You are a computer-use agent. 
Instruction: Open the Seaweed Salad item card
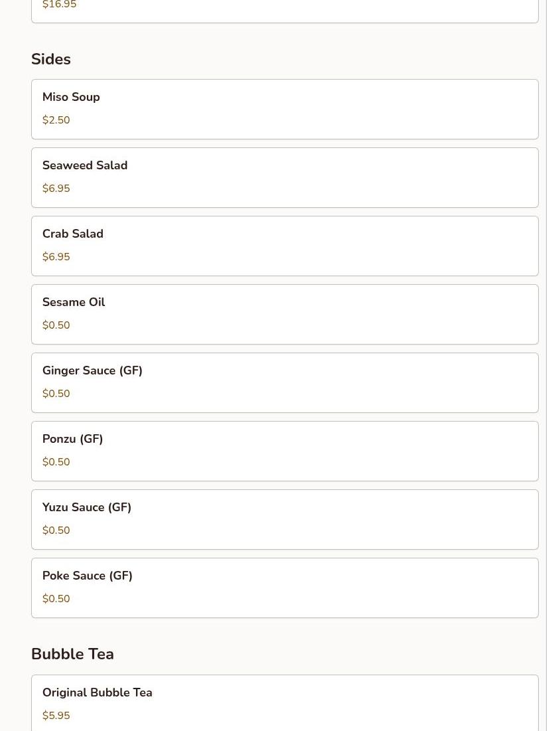(284, 177)
